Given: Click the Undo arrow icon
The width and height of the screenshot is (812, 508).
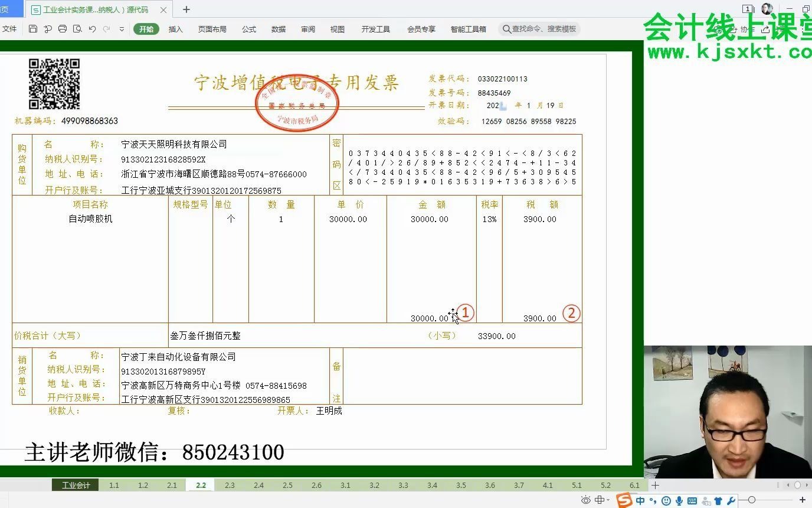Looking at the screenshot, I should (x=92, y=29).
